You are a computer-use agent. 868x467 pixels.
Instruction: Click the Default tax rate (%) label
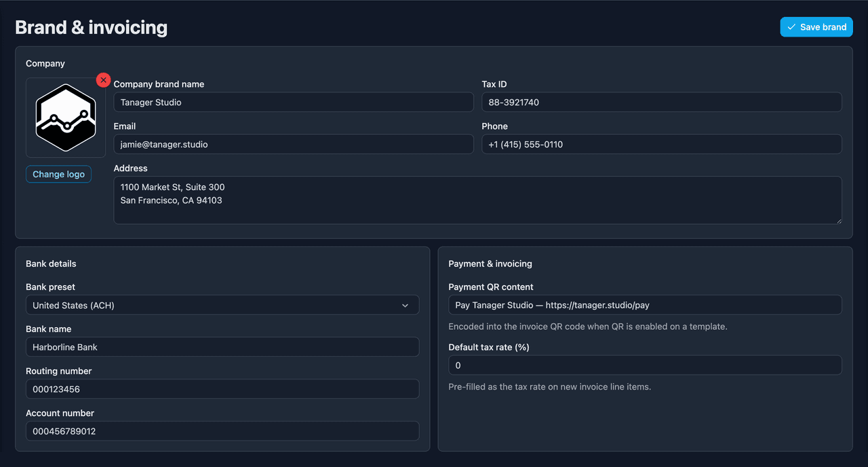(489, 347)
